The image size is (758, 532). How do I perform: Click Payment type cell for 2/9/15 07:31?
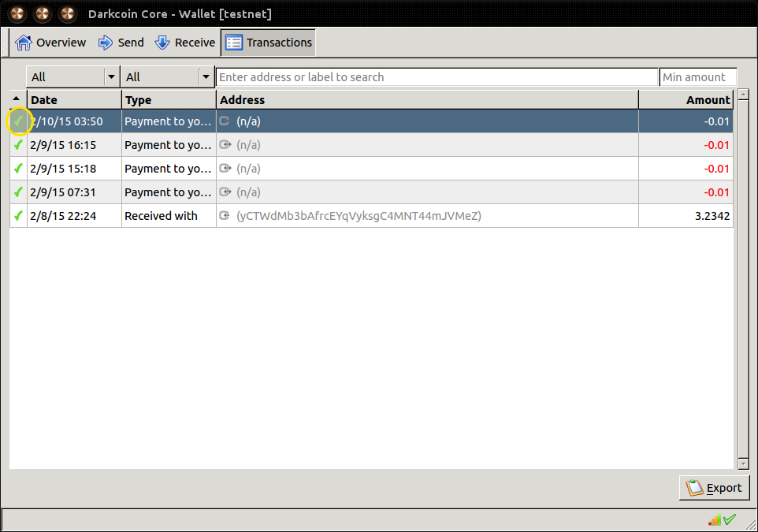[x=169, y=192]
